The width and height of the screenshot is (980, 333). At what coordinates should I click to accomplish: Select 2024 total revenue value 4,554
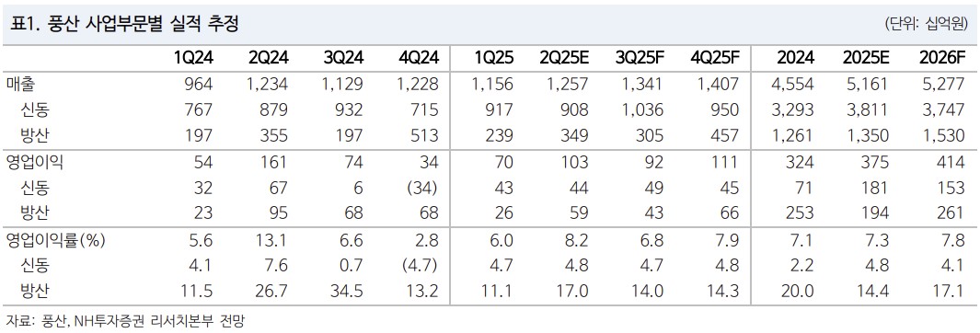[x=792, y=85]
